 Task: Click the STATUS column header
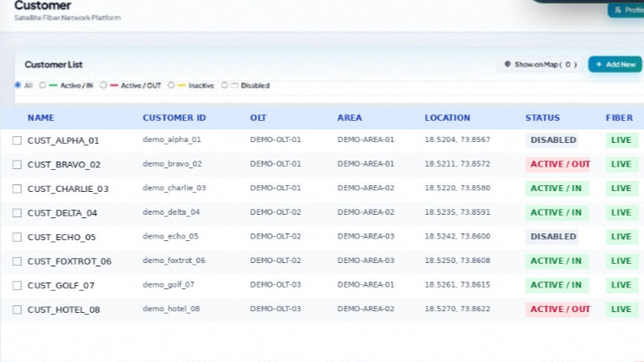click(542, 118)
